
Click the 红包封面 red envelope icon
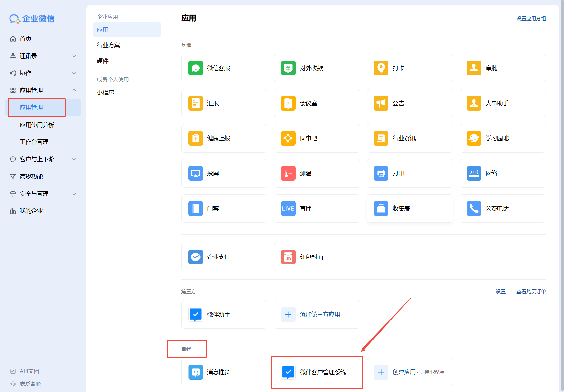click(x=288, y=257)
